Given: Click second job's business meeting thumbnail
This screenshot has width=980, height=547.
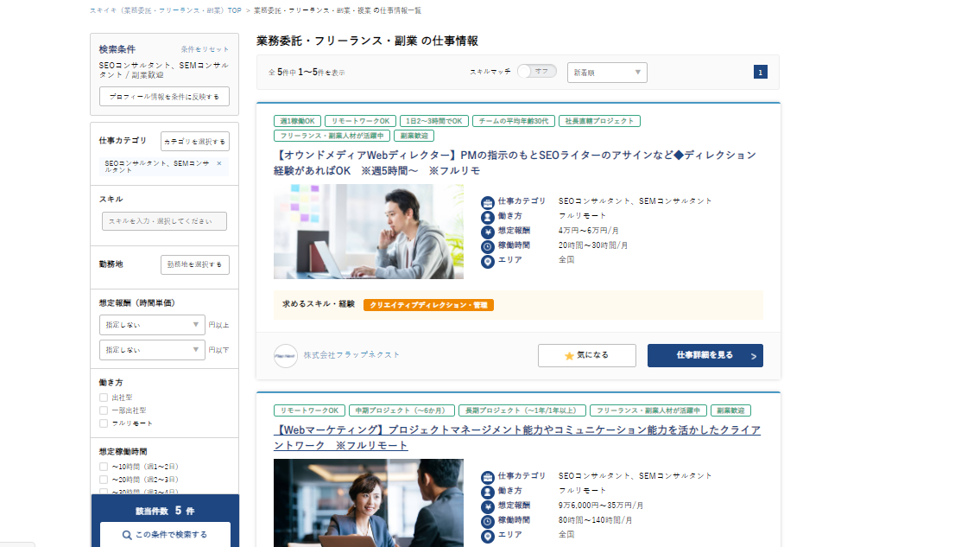Looking at the screenshot, I should (x=369, y=503).
